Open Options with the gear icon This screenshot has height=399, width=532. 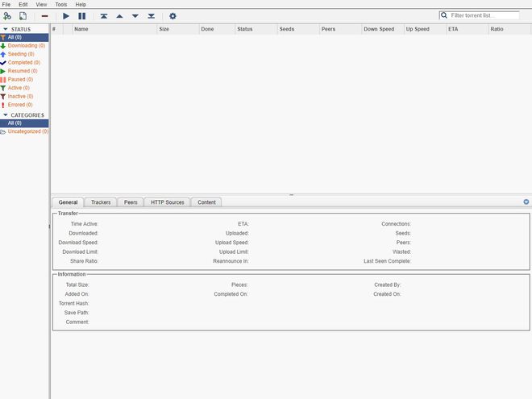pyautogui.click(x=172, y=16)
